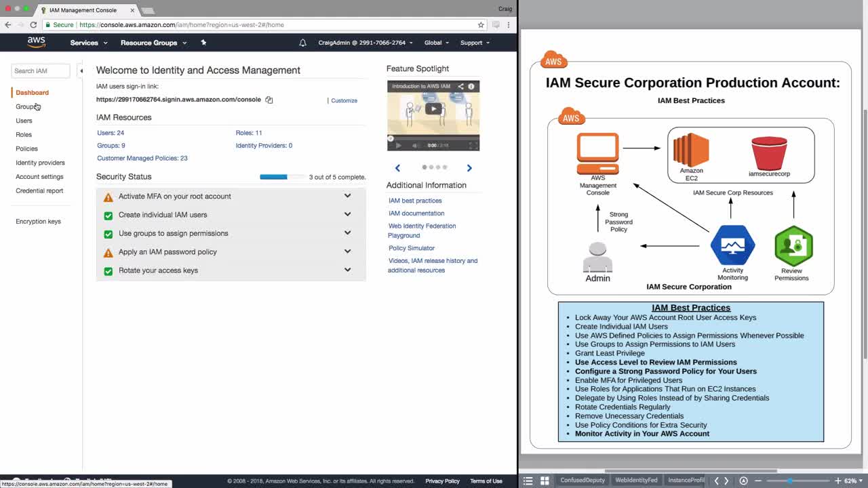This screenshot has width=868, height=488.
Task: Open the Services dropdown menu
Action: pos(89,43)
